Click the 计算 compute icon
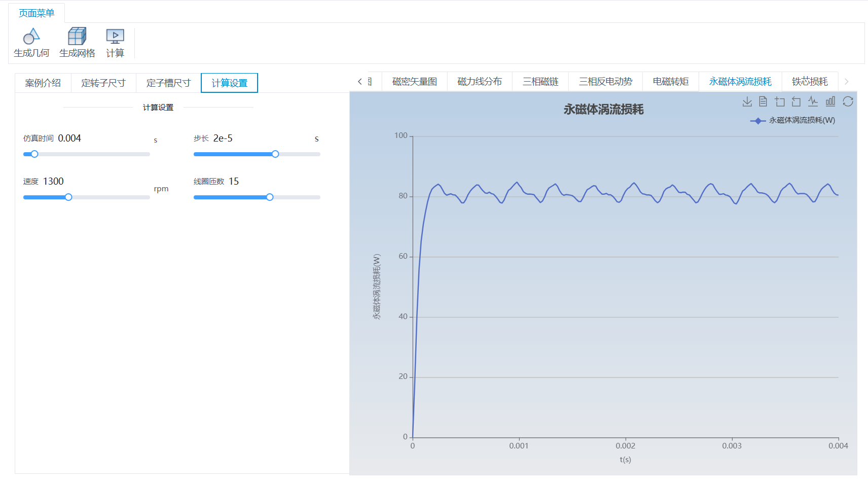Image resolution: width=868 pixels, height=486 pixels. [x=115, y=36]
